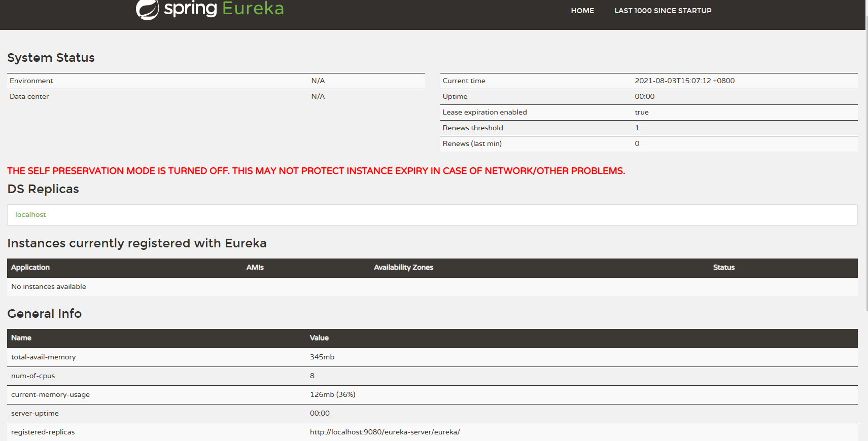
Task: Click the Renews threshold value 1
Action: [637, 128]
